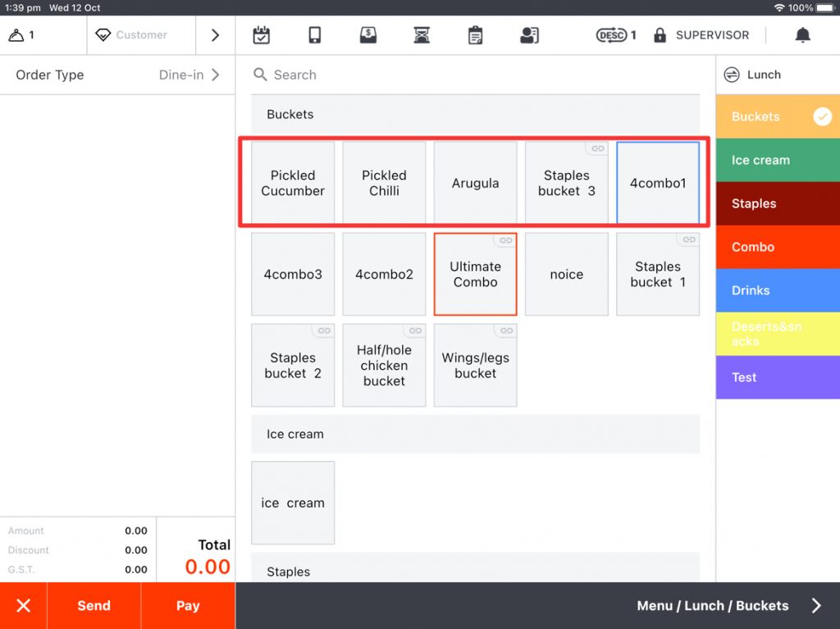Click the hourglass pending orders icon
The height and width of the screenshot is (629, 840).
(422, 35)
